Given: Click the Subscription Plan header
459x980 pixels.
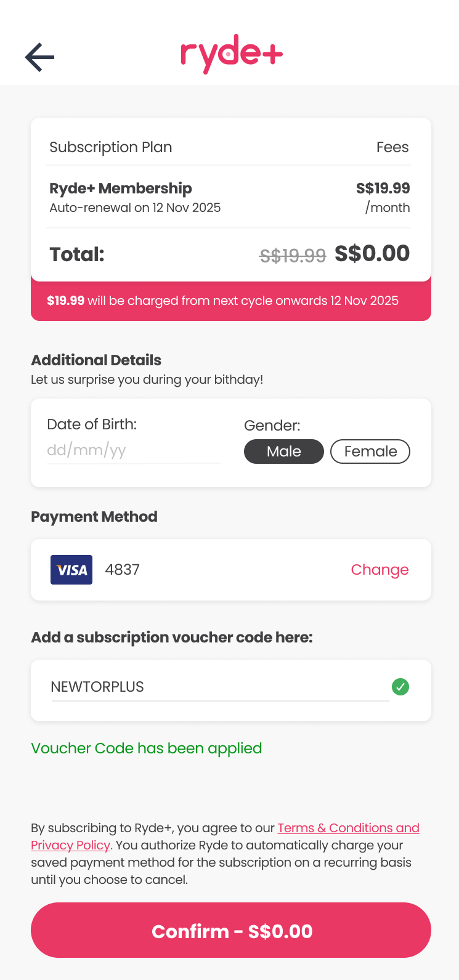Looking at the screenshot, I should 111,147.
